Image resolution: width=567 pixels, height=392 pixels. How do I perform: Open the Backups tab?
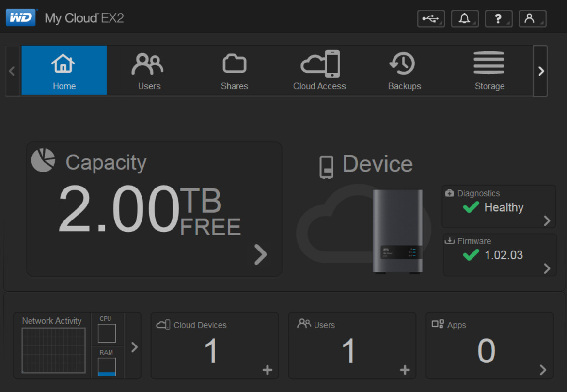[x=405, y=70]
